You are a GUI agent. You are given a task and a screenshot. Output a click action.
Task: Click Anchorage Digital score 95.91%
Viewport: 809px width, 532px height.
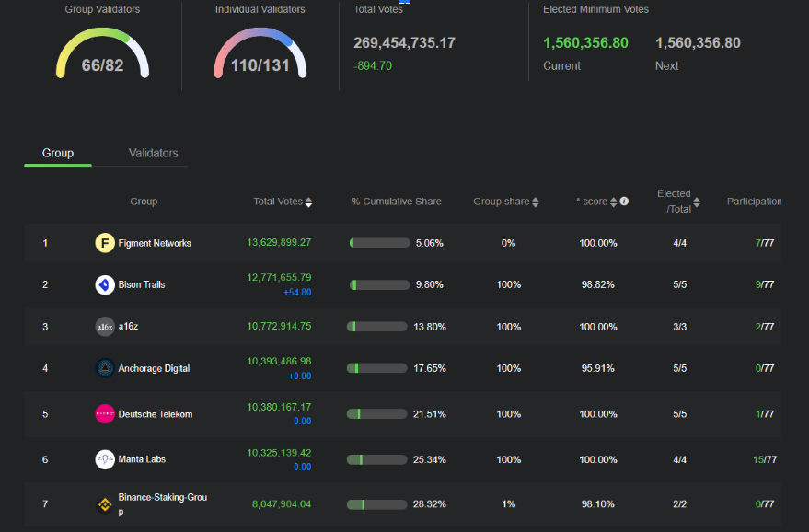[598, 368]
